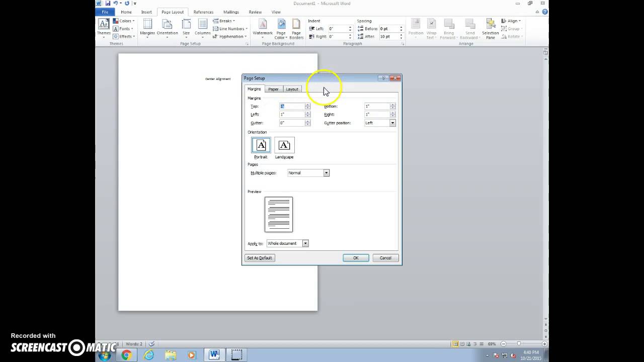Click the Watermark button
Viewport: 644px width, 362px height.
pyautogui.click(x=263, y=29)
